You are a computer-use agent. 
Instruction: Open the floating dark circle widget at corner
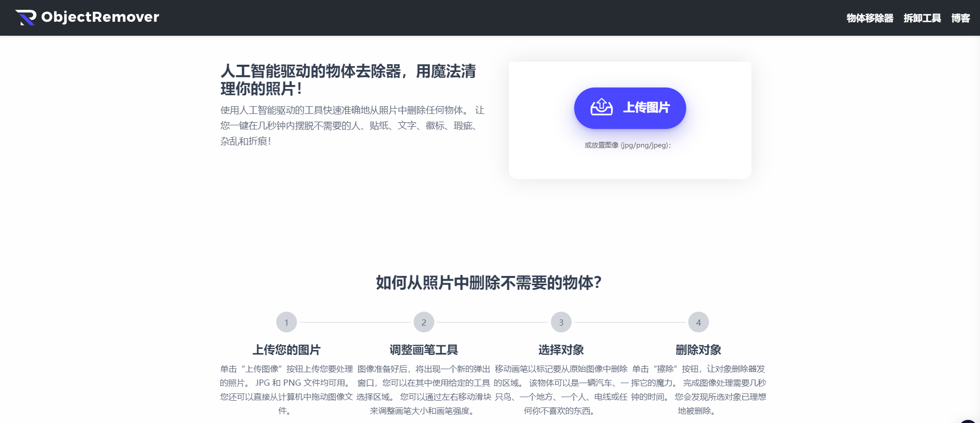[968, 421]
